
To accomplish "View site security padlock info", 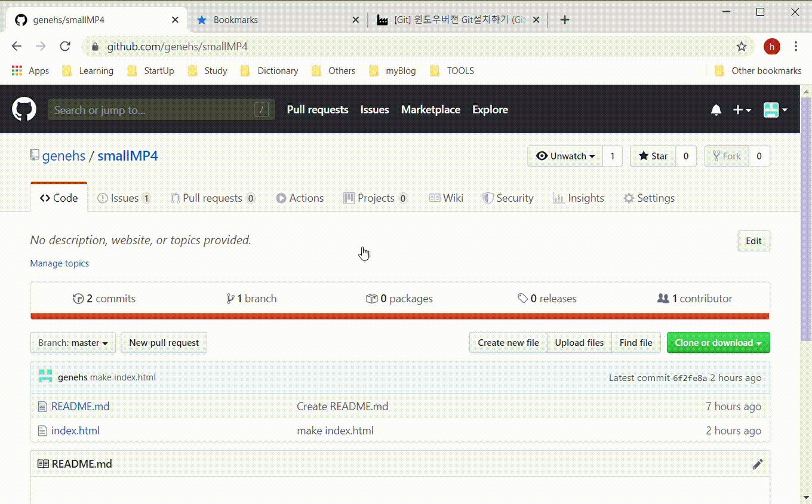I will point(94,47).
